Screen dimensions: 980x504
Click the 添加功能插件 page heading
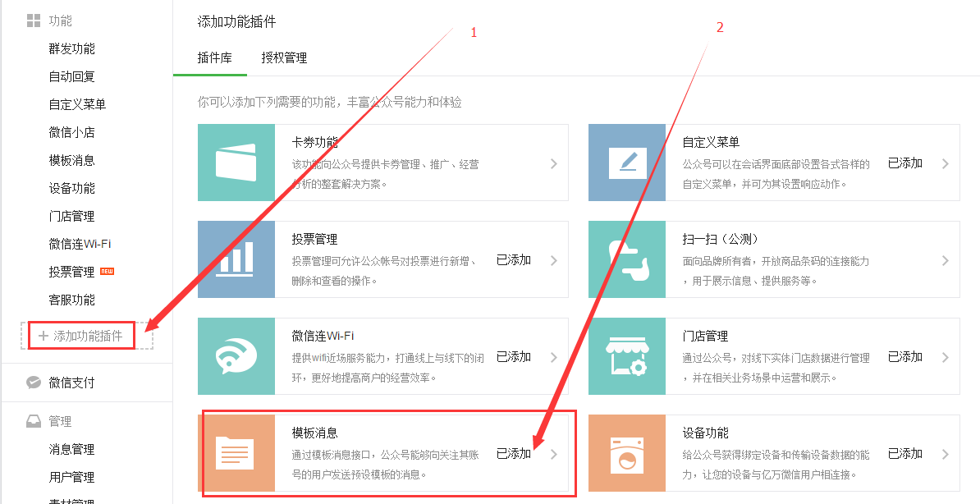[237, 22]
